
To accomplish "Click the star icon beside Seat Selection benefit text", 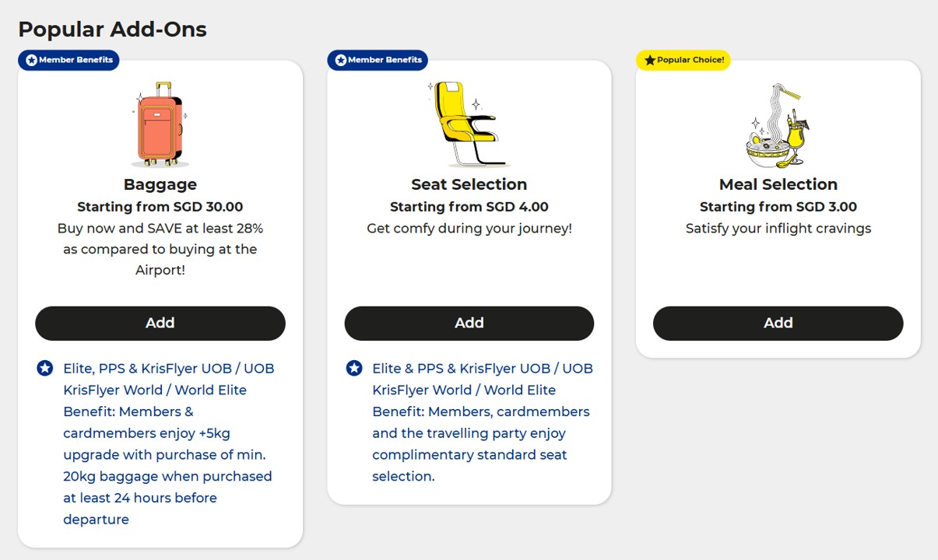I will tap(354, 368).
